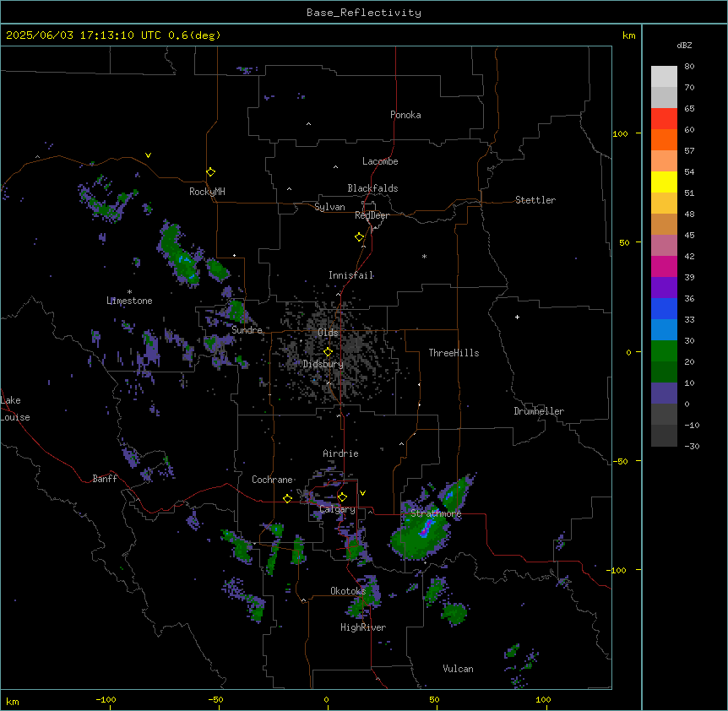Click the white asterisk marker above Limestone
Image resolution: width=728 pixels, height=711 pixels.
129,292
